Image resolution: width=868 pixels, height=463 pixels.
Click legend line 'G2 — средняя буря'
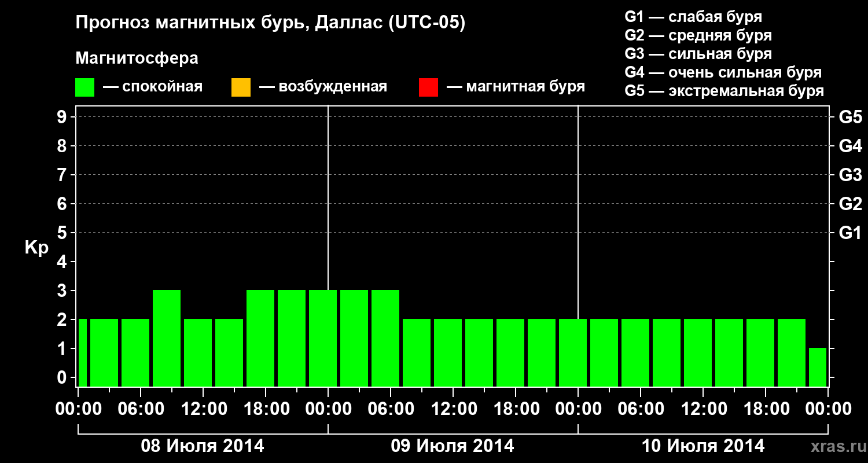point(698,35)
